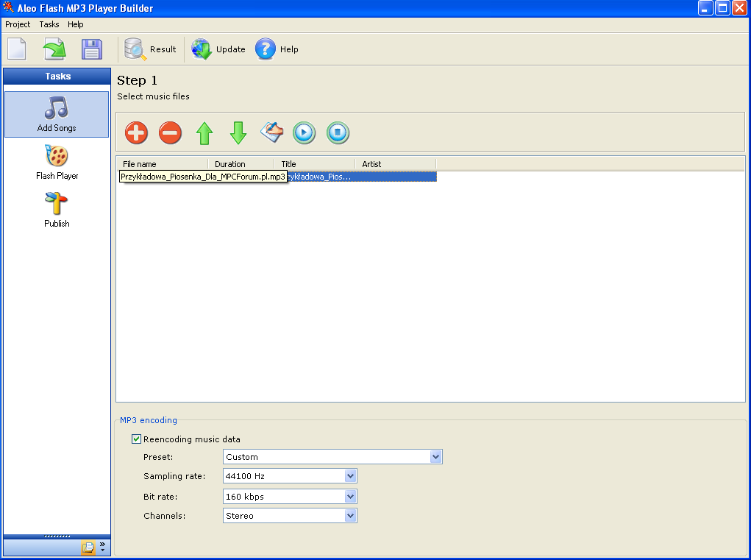
Task: Open Result with the magnifier database icon
Action: click(x=150, y=49)
